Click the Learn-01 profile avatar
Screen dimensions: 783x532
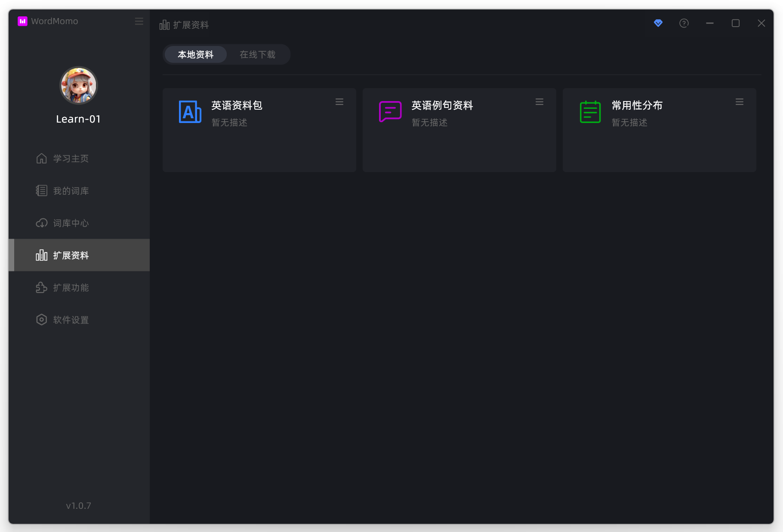78,86
